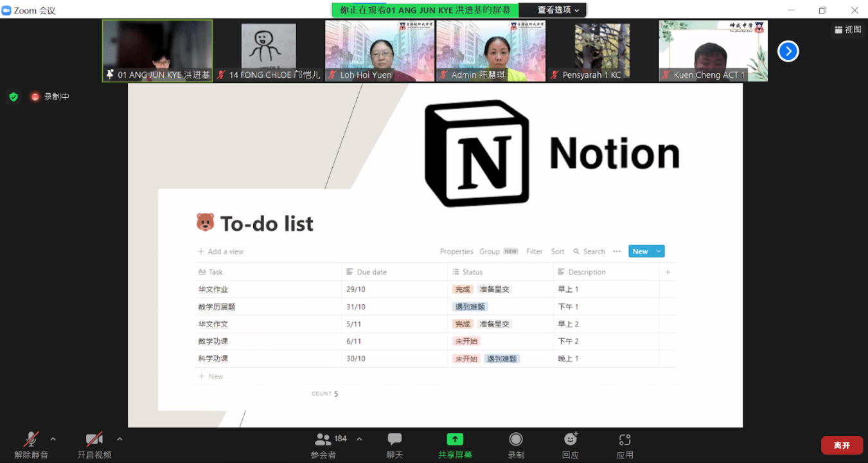
Task: Start video with the camera icon
Action: tap(94, 439)
